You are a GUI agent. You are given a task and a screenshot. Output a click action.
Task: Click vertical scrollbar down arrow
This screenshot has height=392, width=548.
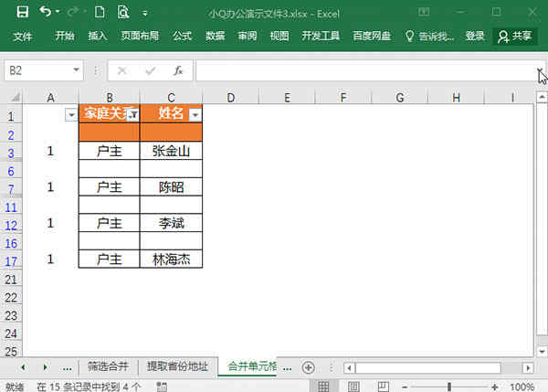pyautogui.click(x=542, y=351)
